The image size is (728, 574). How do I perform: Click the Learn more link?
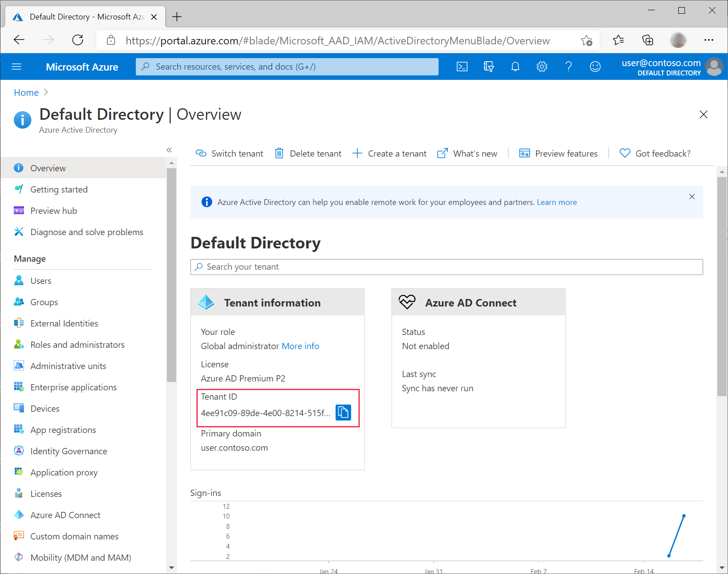tap(557, 202)
